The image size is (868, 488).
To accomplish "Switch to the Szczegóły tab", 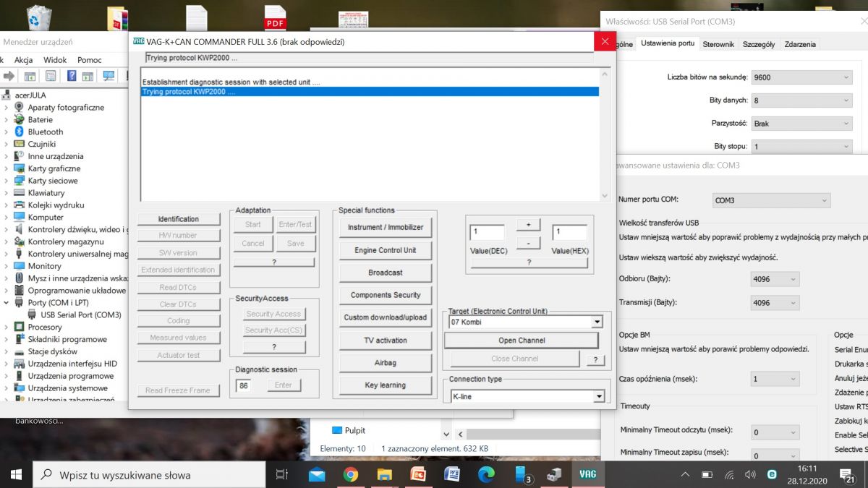I will pyautogui.click(x=759, y=44).
